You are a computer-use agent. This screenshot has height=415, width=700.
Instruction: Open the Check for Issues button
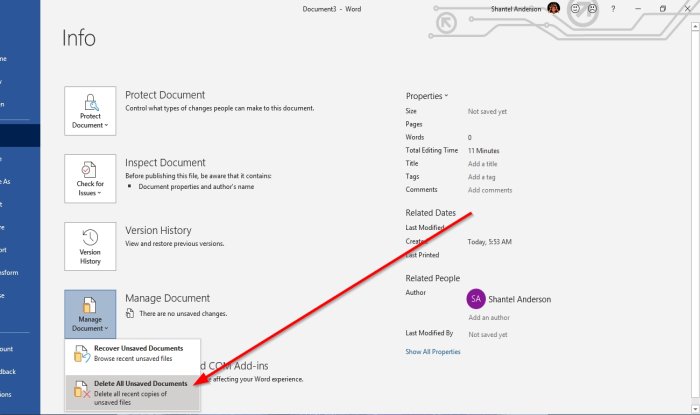[90, 179]
